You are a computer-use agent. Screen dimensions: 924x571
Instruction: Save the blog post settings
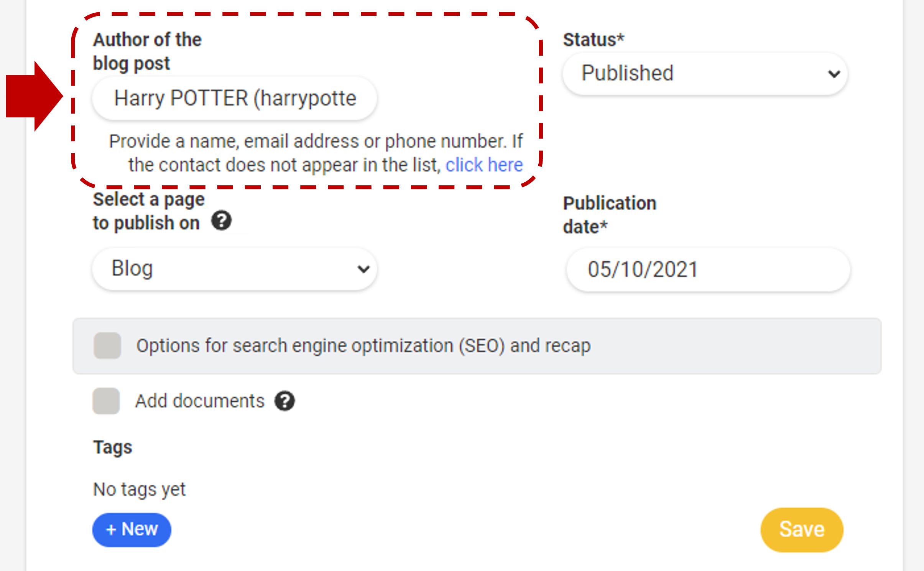(x=802, y=530)
